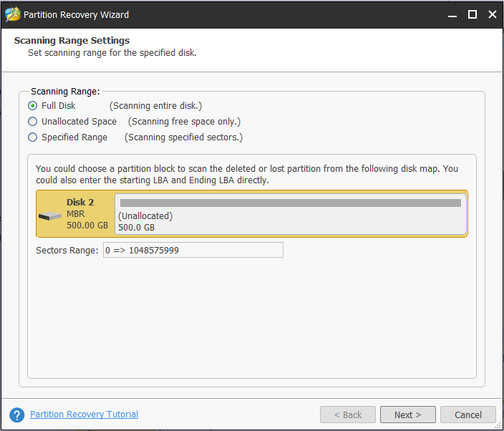Click the Scanning Range Settings heading

pos(72,41)
